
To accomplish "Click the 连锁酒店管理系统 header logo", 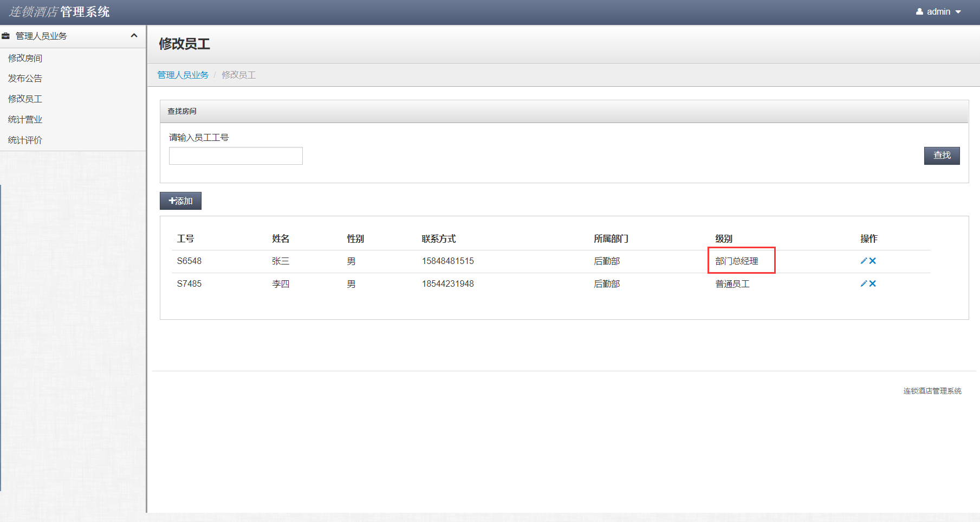I will pyautogui.click(x=60, y=12).
